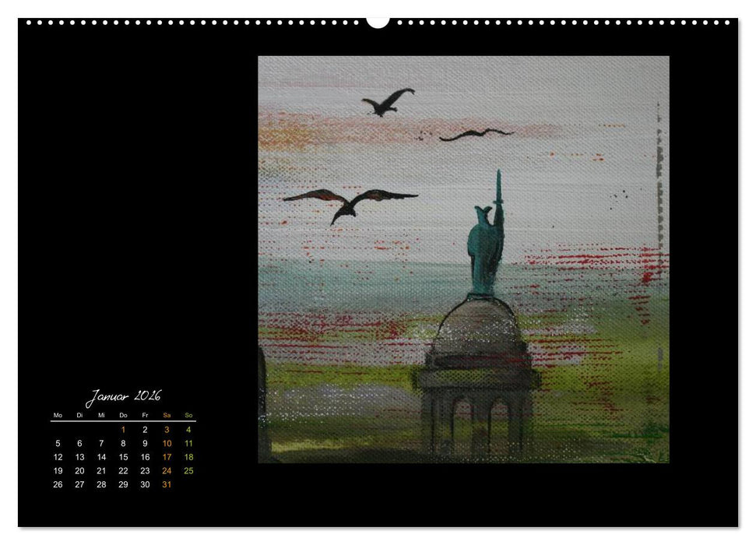Click the bird flying at top left
The height and width of the screenshot is (545, 756).
pos(387,101)
